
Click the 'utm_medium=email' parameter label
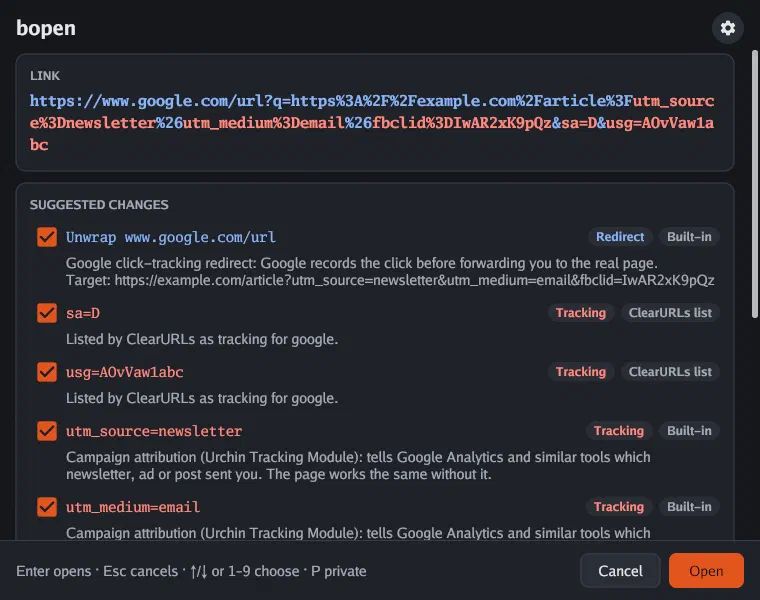tap(133, 507)
